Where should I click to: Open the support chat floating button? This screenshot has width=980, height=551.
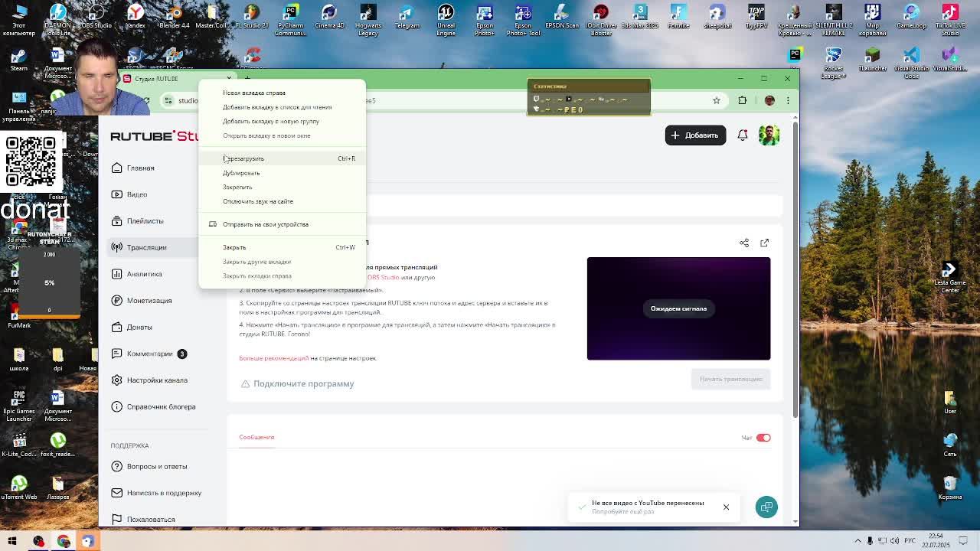766,507
